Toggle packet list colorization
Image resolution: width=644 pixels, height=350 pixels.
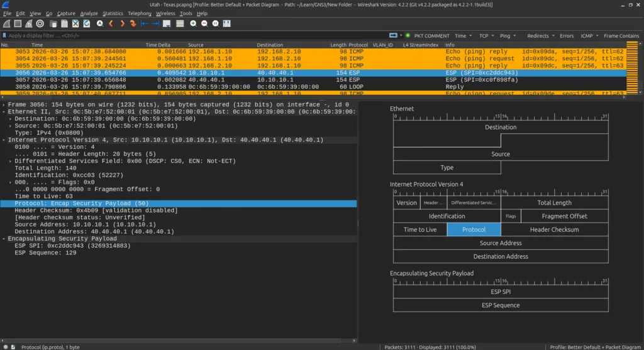180,24
